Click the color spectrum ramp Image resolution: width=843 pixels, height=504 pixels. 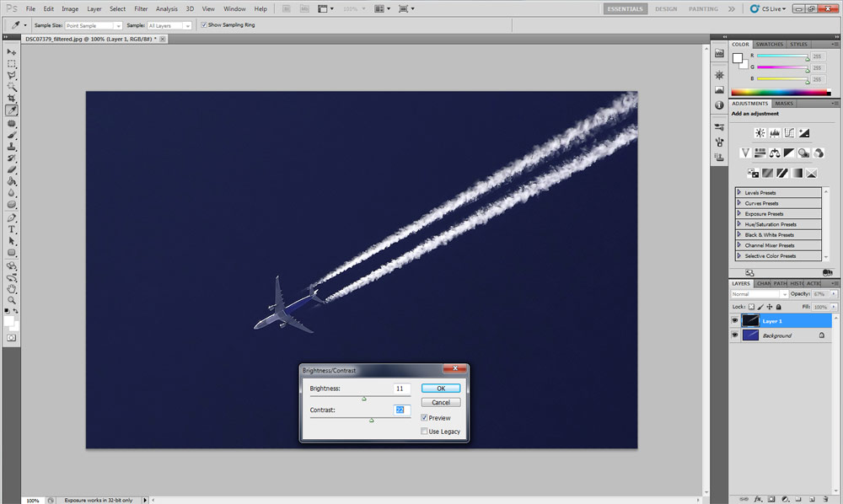pos(781,93)
